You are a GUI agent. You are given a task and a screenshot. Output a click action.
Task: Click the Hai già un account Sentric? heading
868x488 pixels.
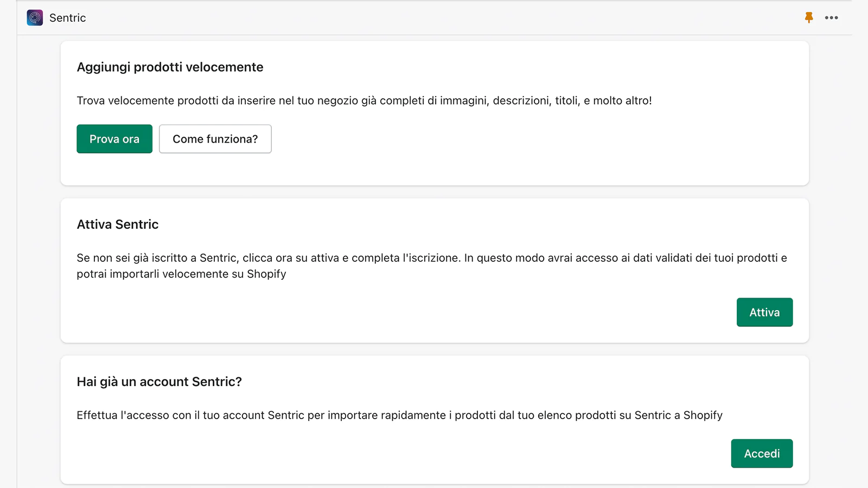point(159,382)
